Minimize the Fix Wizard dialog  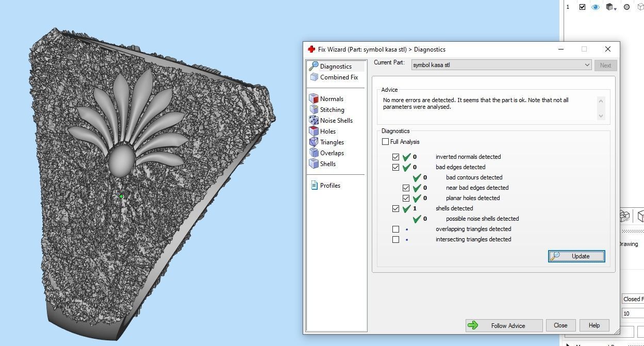tap(561, 50)
